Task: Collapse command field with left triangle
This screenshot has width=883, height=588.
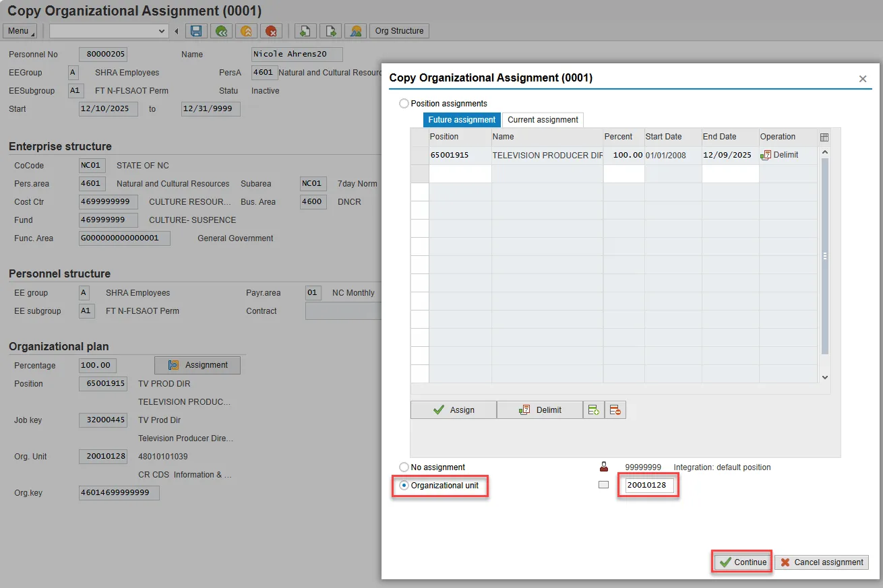Action: (177, 31)
